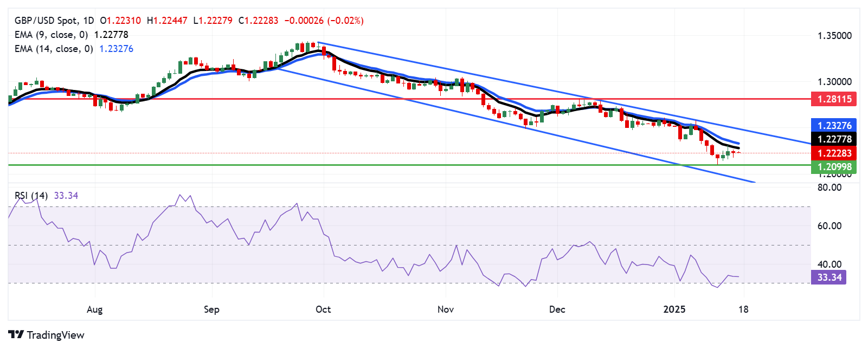The width and height of the screenshot is (868, 349).
Task: Click the purple 33.34 RSI value tag
Action: point(829,277)
